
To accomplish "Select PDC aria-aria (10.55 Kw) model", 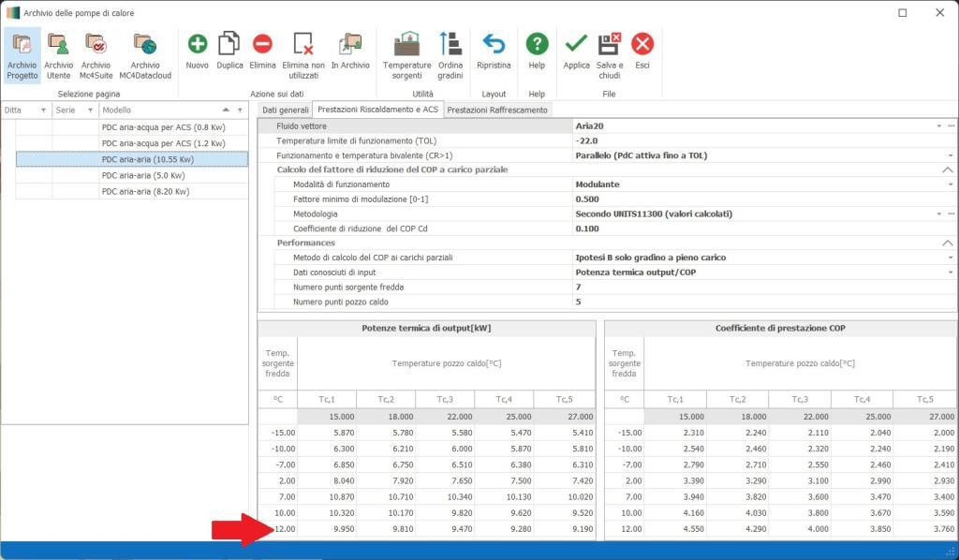I will coord(132,159).
